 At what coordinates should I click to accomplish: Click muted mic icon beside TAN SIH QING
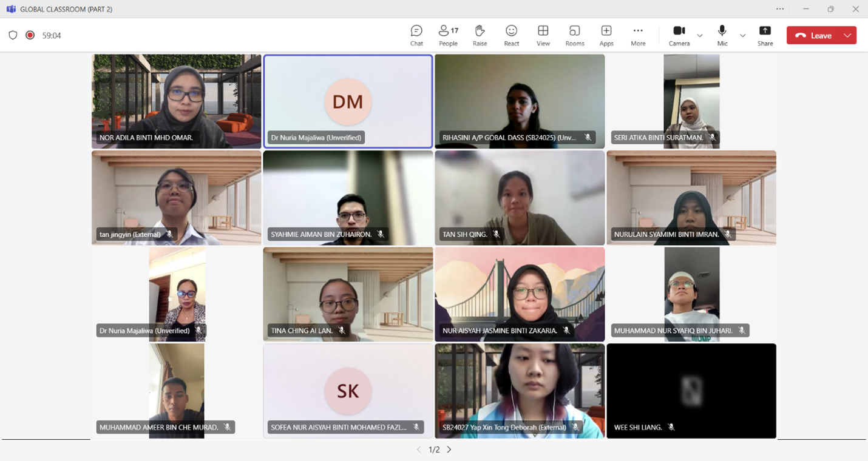(x=496, y=234)
